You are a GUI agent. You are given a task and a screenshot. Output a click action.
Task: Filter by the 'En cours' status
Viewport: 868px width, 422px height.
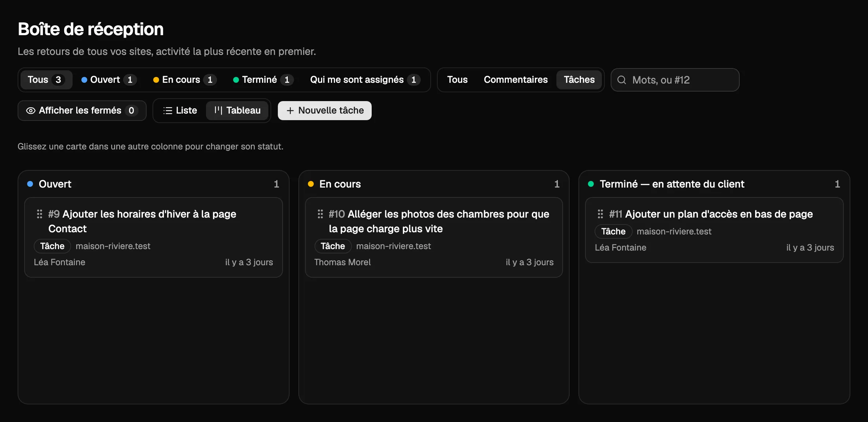coord(185,80)
